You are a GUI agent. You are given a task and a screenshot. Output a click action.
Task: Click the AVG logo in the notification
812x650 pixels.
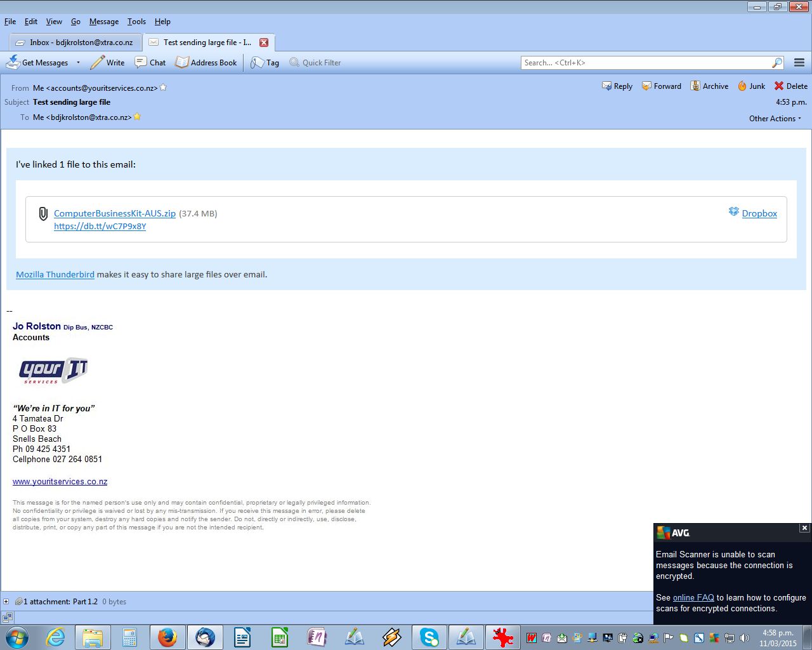tap(673, 533)
